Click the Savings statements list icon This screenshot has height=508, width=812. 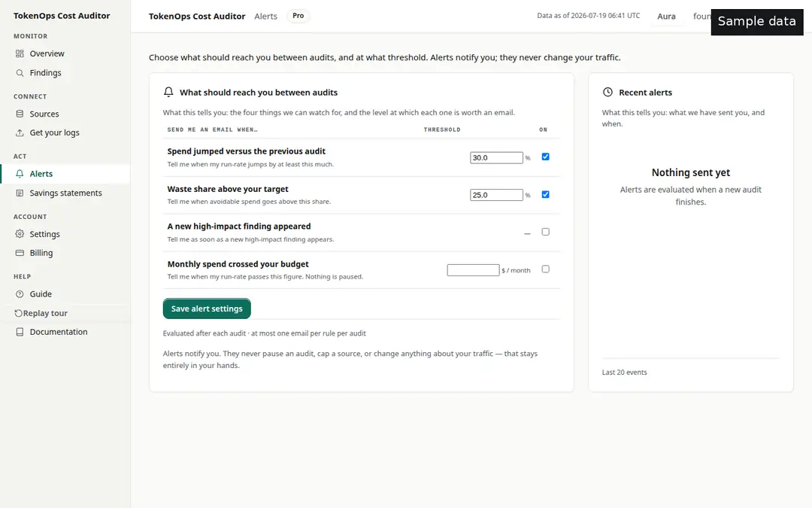[x=20, y=193]
